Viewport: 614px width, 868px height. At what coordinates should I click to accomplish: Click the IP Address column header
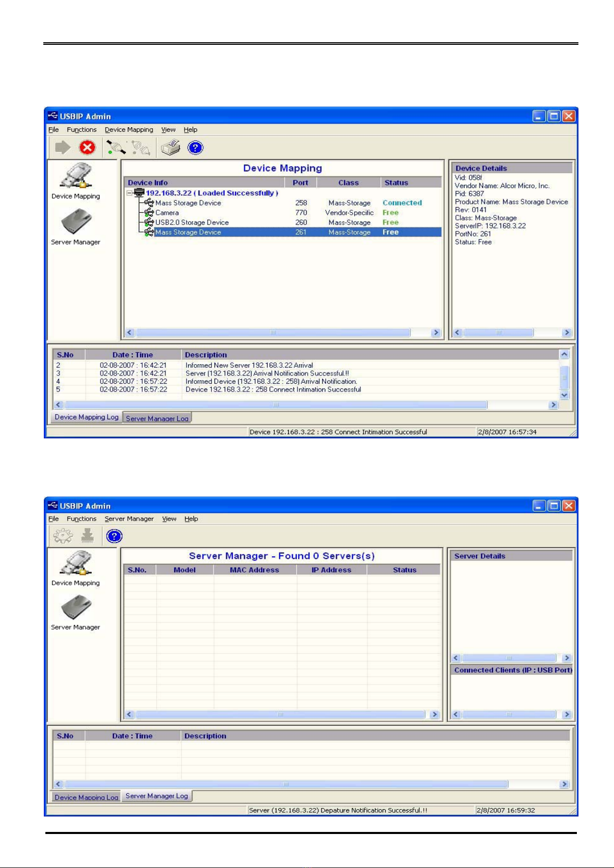coord(331,570)
